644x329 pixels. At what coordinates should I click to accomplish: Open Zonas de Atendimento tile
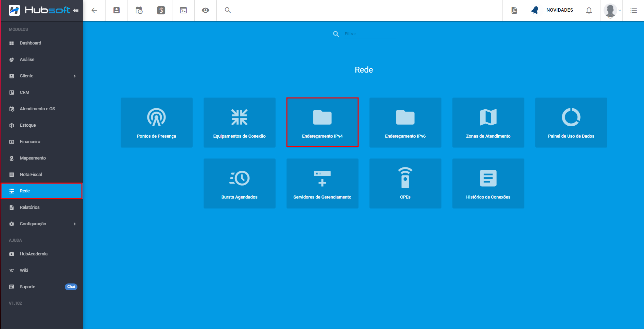coord(488,123)
